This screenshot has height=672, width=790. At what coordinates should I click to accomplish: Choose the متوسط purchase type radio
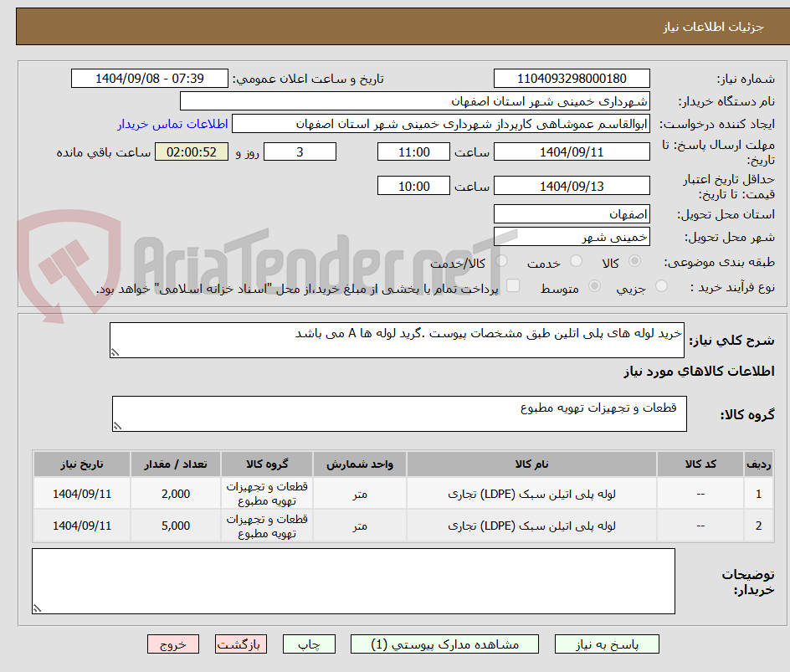(x=594, y=286)
